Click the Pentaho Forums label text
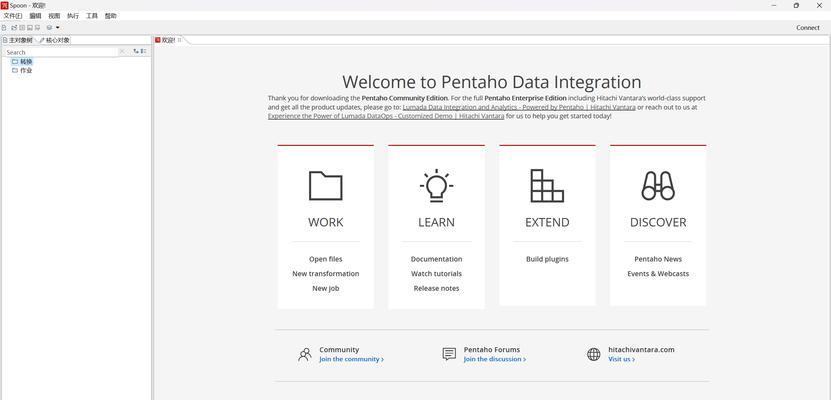 point(492,350)
